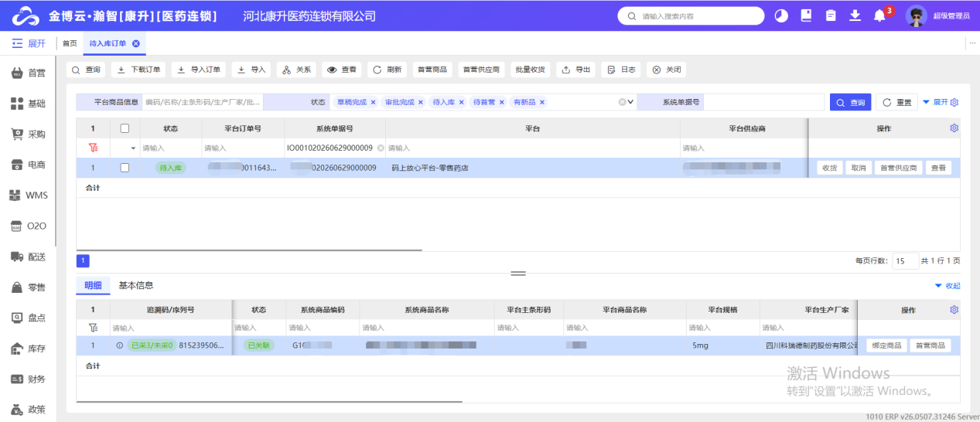Open the 基础 sidebar module
Image resolution: width=980 pixels, height=422 pixels.
pos(28,104)
